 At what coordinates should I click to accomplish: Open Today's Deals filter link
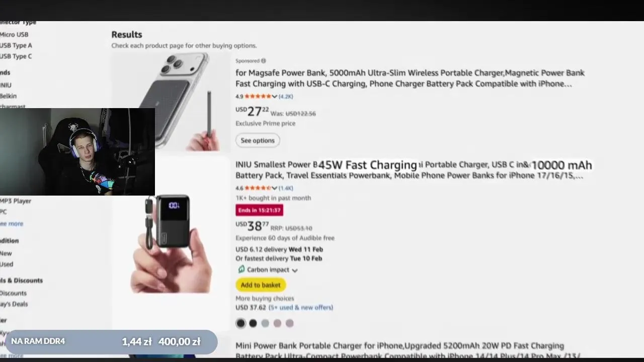14,304
